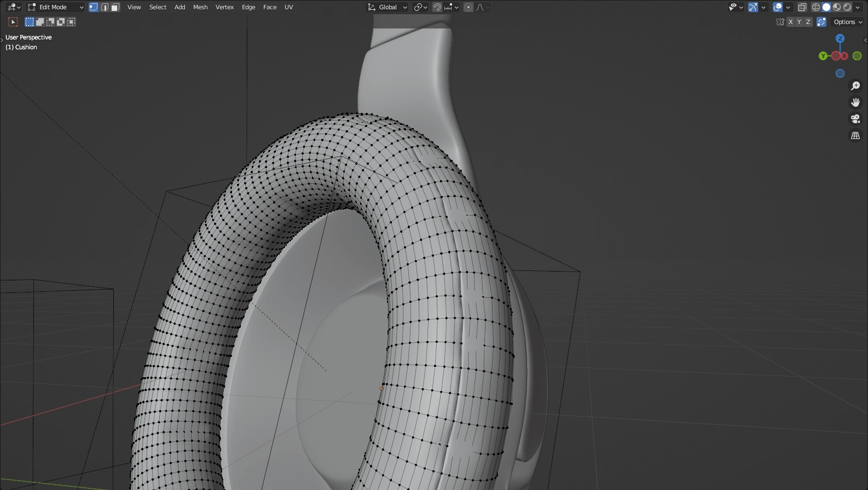This screenshot has height=490, width=868.
Task: Switch perspective/orthographic grid icon
Action: coord(855,135)
